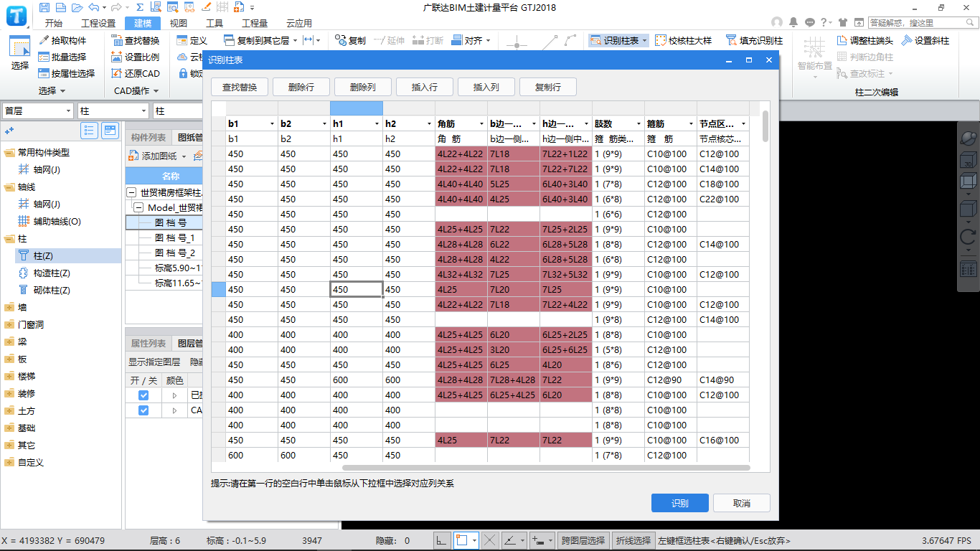The image size is (980, 551).
Task: Click the 复制 tool in the ribbon
Action: (351, 41)
